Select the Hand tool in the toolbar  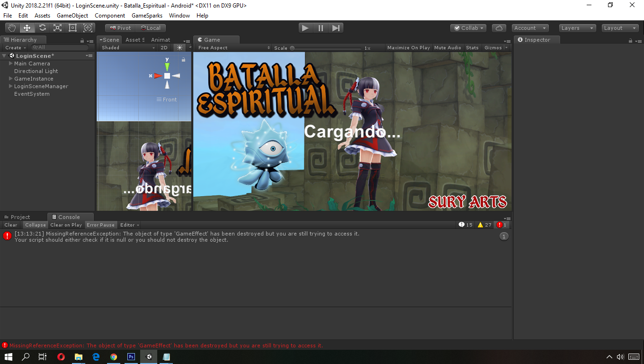point(11,27)
